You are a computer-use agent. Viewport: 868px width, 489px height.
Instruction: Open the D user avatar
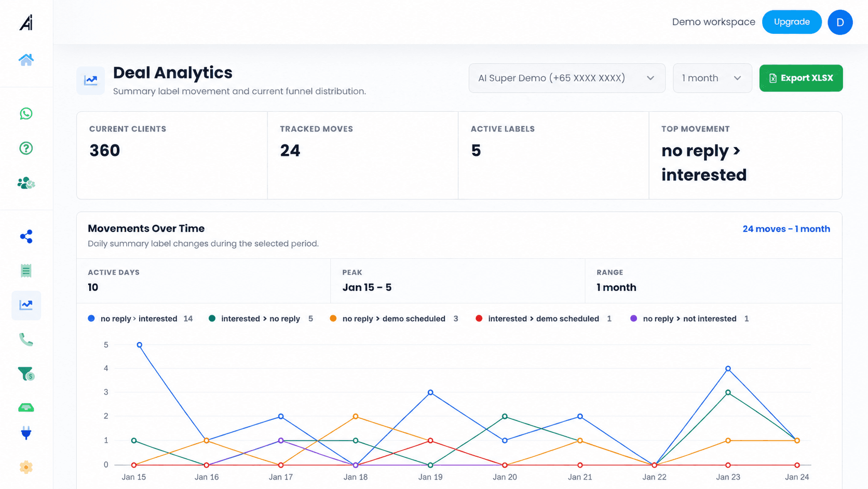pyautogui.click(x=840, y=22)
